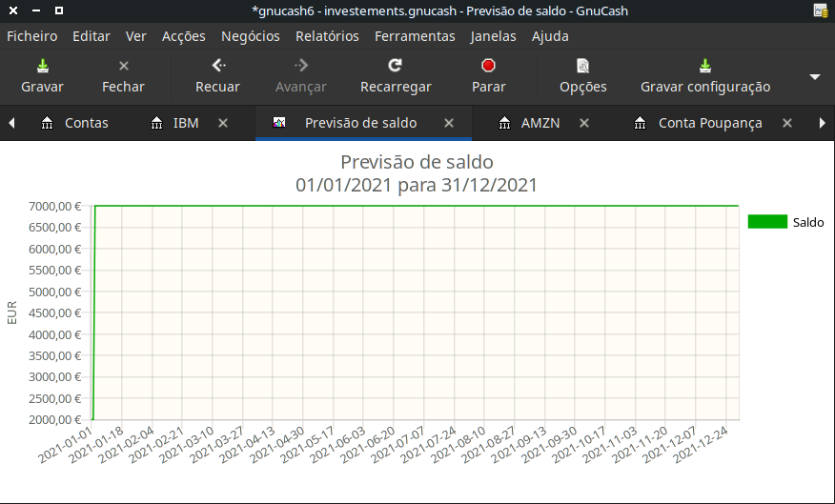Image resolution: width=835 pixels, height=504 pixels.
Task: Reload report with Recarregar
Action: [396, 76]
